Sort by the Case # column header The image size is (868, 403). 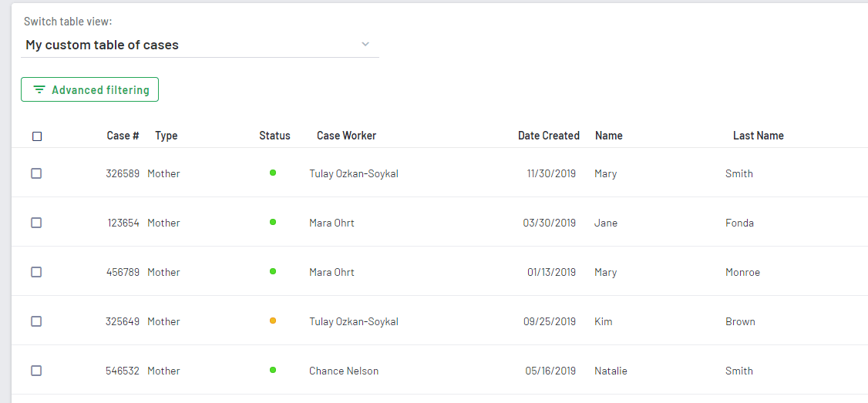[x=123, y=136]
